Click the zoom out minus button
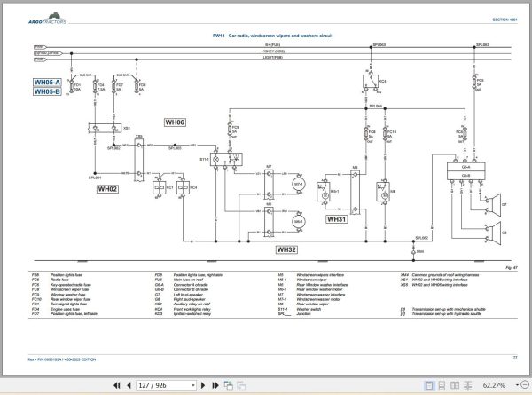This screenshot has width=532, height=395. [x=525, y=385]
